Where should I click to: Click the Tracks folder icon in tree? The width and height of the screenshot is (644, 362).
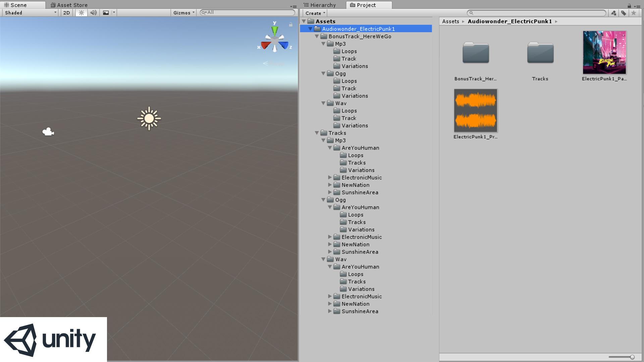click(324, 133)
